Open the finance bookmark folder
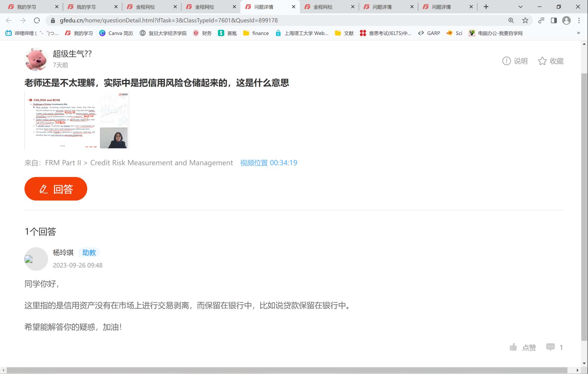 (256, 33)
